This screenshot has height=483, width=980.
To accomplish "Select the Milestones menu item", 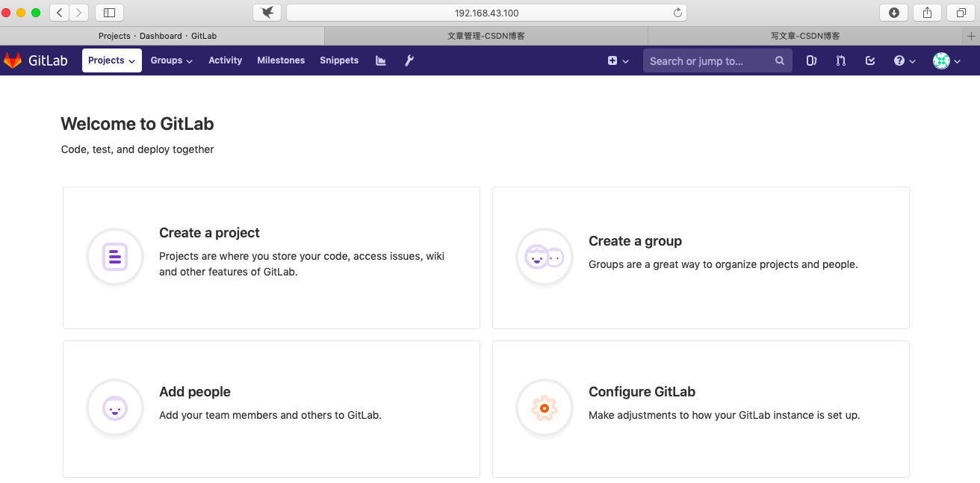I will point(281,60).
